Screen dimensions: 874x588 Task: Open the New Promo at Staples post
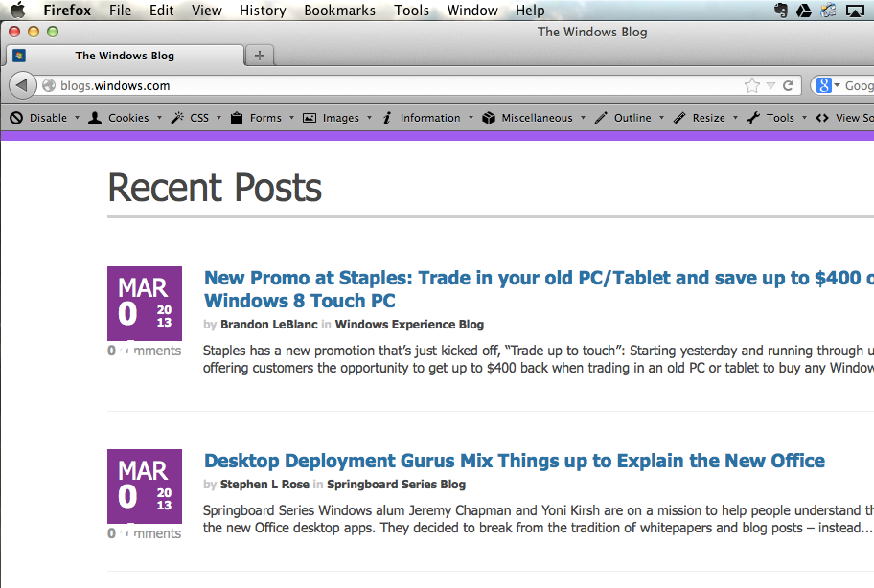539,289
